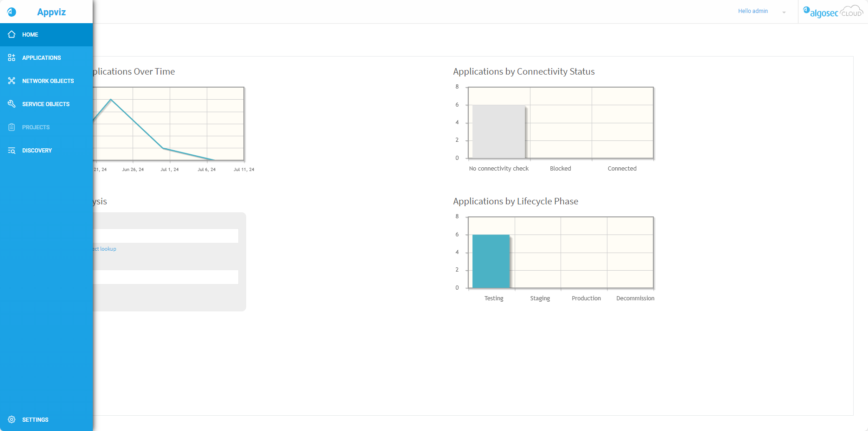
Task: Click the gray No connectivity check bar
Action: pyautogui.click(x=498, y=132)
